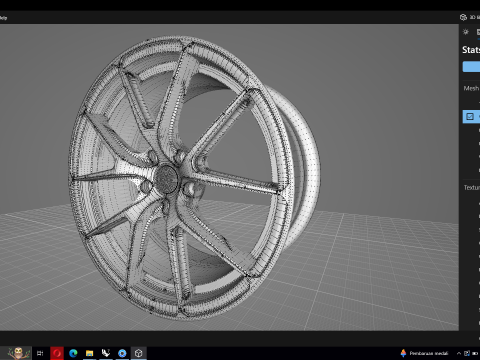Click the blue button under Stats heading
Viewport: 480px width, 360px height.
tap(471, 66)
